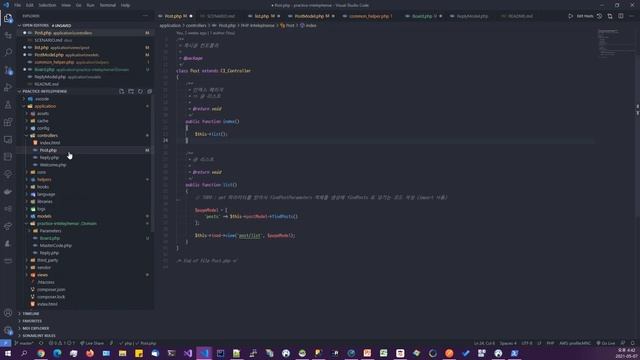
Task: Click Collapse Folders icon in project header
Action: pyautogui.click(x=149, y=91)
